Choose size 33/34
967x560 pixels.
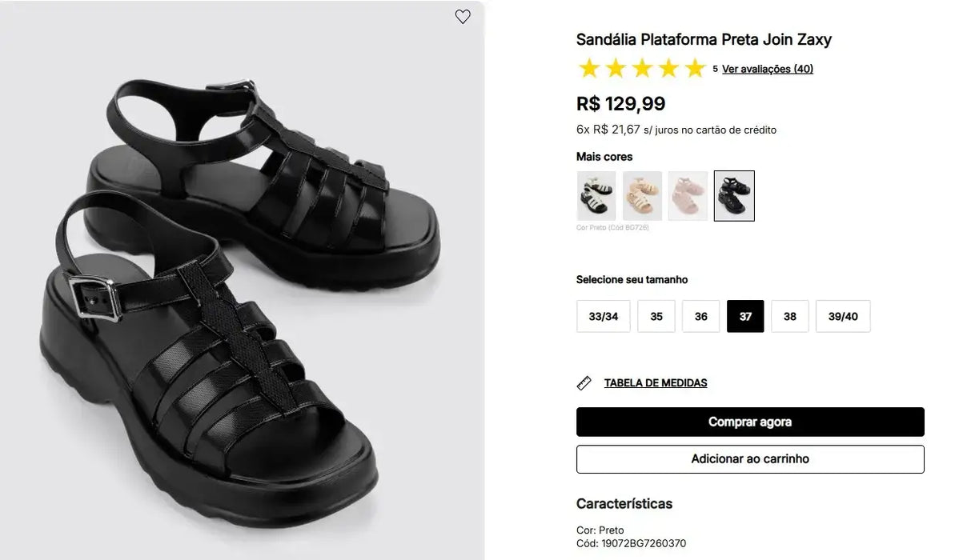pos(604,316)
